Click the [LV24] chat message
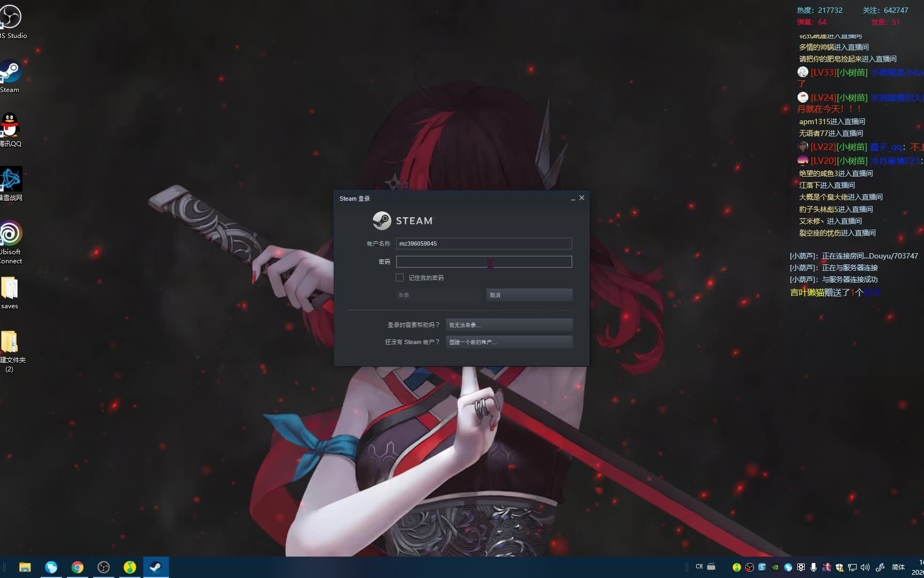Screen dimensions: 924x578 coord(860,103)
